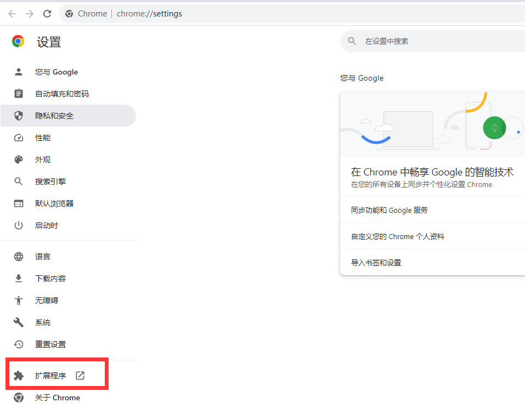Click the 您与 Google section heading
The image size is (525, 420).
[x=362, y=78]
